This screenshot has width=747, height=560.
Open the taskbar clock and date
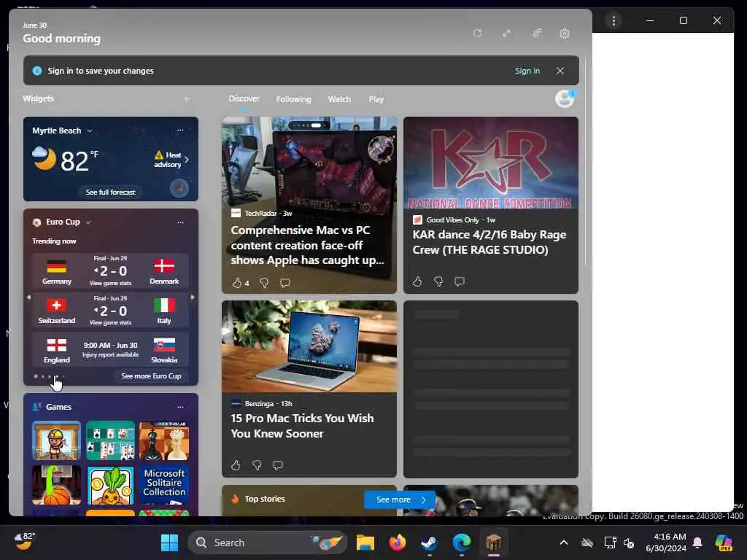point(666,542)
